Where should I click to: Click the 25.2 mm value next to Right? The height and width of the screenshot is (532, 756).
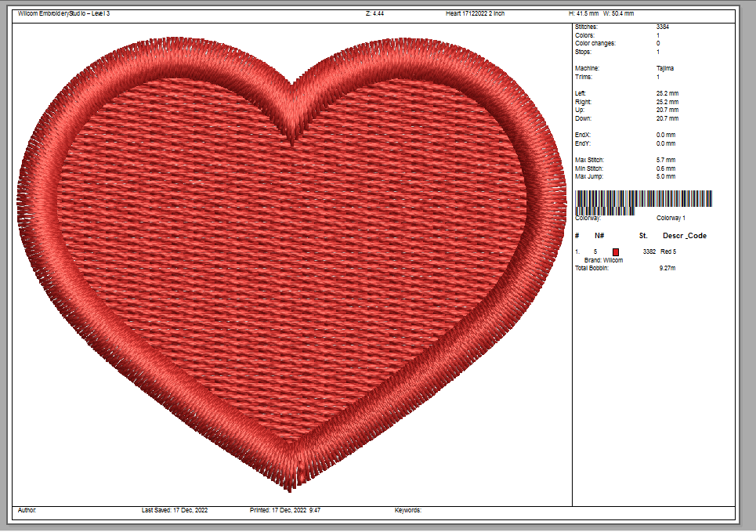point(667,103)
